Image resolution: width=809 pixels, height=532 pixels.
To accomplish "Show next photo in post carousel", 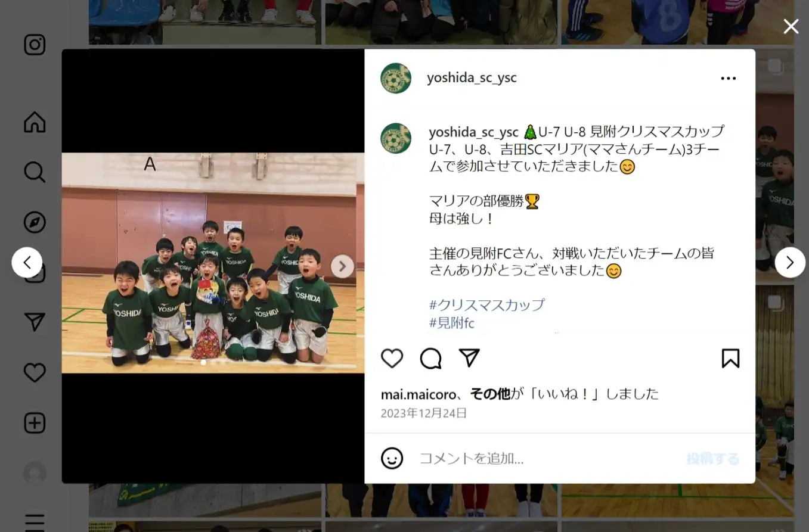I will (x=342, y=266).
